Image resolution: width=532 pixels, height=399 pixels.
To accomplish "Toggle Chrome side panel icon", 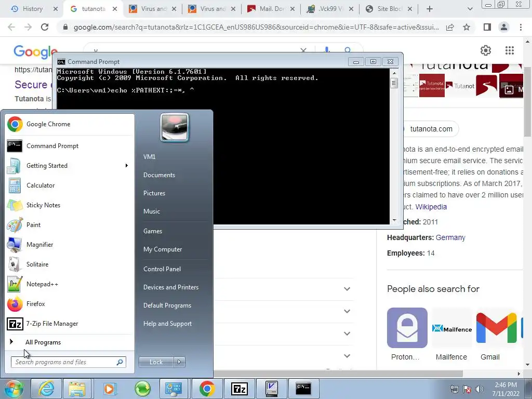I will [487, 27].
